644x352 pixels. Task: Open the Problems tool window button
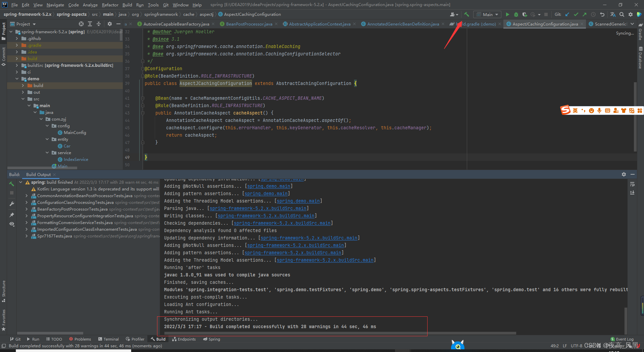(80, 339)
